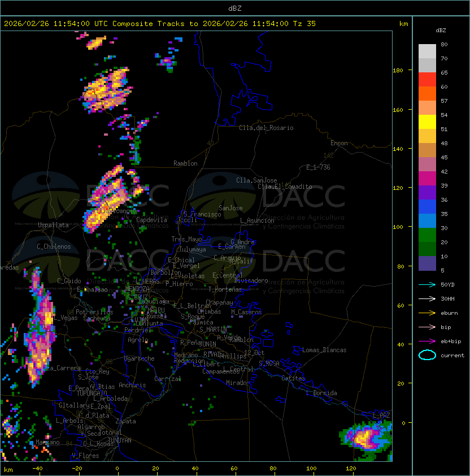The width and height of the screenshot is (470, 476).
Task: Pick the red 60-65 dBZ color swatch
Action: coord(427,80)
